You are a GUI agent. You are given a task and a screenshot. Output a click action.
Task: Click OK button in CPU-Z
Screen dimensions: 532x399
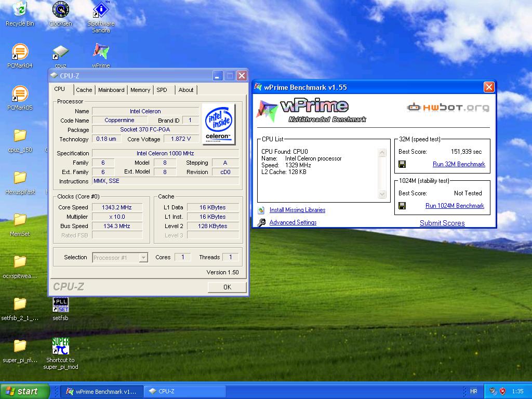click(x=227, y=287)
